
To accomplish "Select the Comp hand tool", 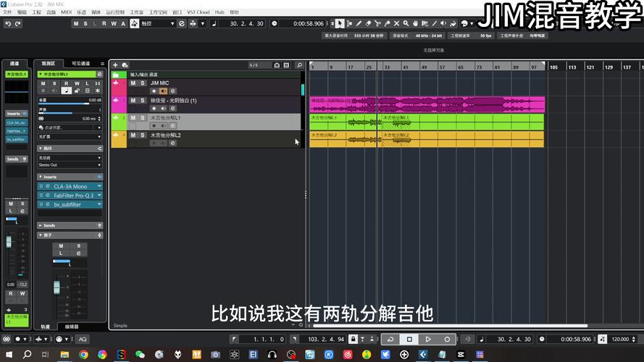I will point(415,24).
